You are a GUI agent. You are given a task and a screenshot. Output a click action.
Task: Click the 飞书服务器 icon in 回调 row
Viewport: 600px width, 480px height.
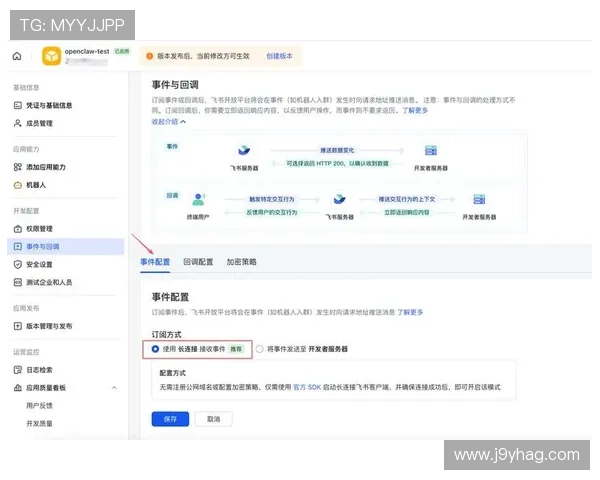(339, 199)
